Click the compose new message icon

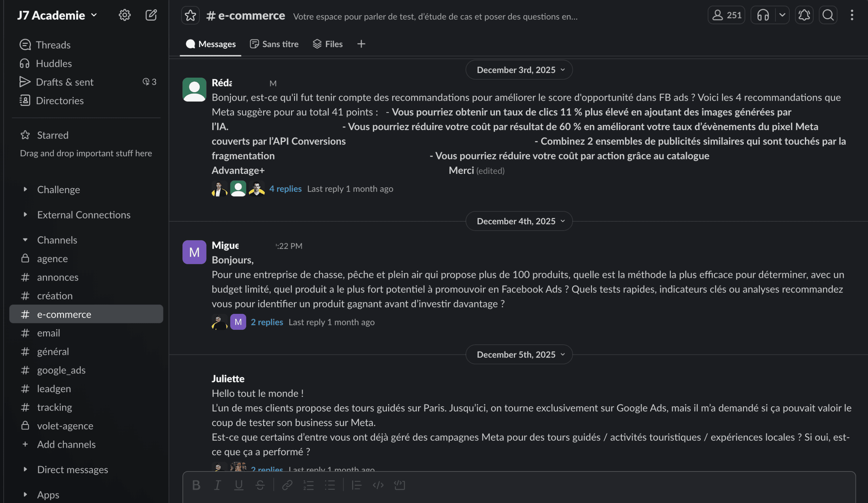pyautogui.click(x=151, y=15)
